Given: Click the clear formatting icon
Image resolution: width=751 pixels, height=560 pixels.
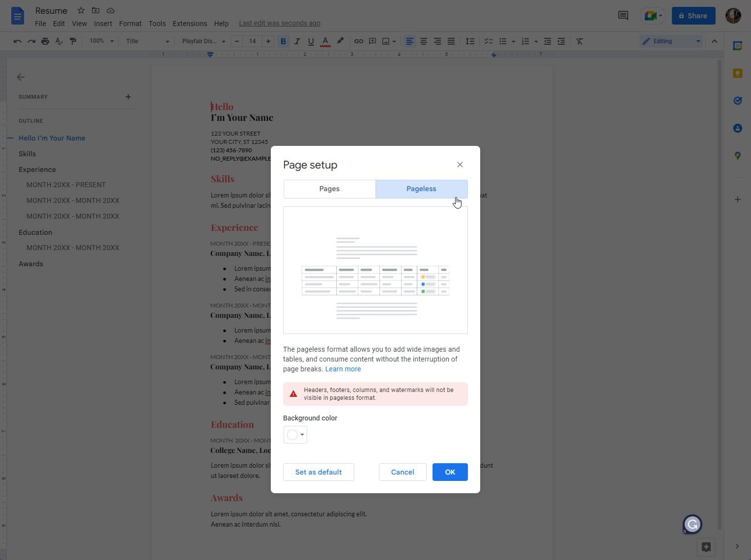Looking at the screenshot, I should [579, 41].
